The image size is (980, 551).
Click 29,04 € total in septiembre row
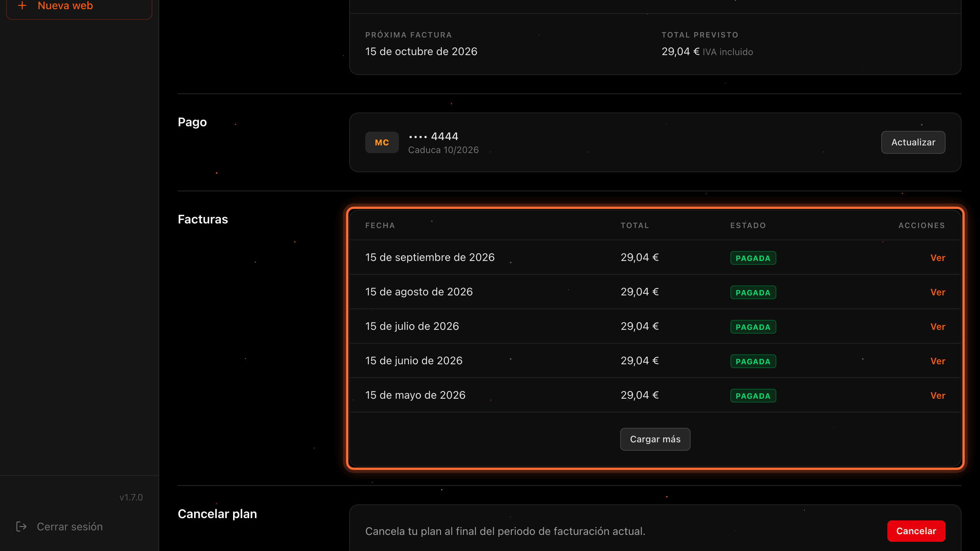[640, 258]
